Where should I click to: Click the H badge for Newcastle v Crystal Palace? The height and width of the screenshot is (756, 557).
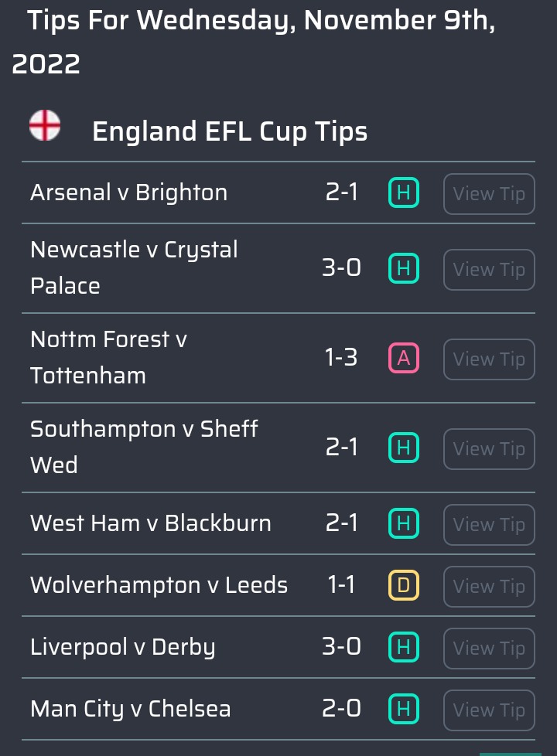click(404, 268)
